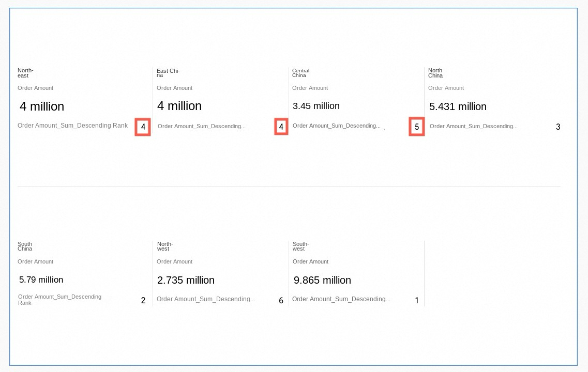Image resolution: width=588 pixels, height=372 pixels.
Task: Select the 5.431 million value
Action: 458,106
